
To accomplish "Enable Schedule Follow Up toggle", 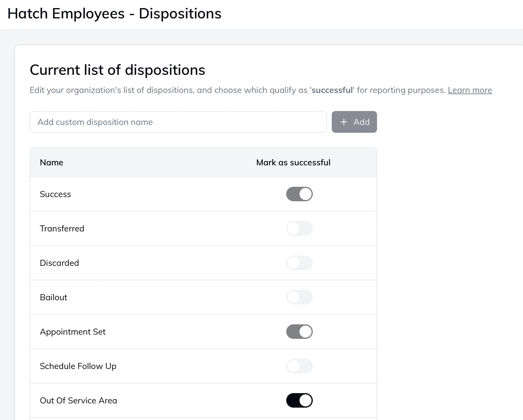I will click(x=299, y=366).
